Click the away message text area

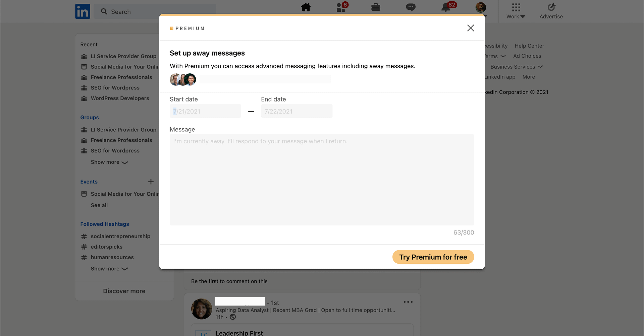point(322,180)
